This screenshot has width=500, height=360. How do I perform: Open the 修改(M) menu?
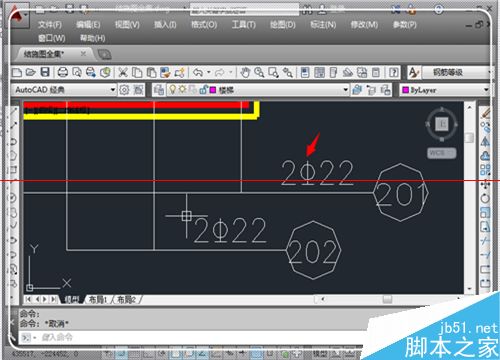pyautogui.click(x=364, y=25)
